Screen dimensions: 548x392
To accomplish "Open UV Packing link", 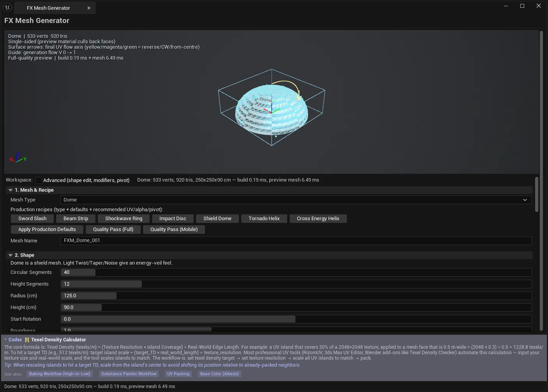I will pos(178,374).
